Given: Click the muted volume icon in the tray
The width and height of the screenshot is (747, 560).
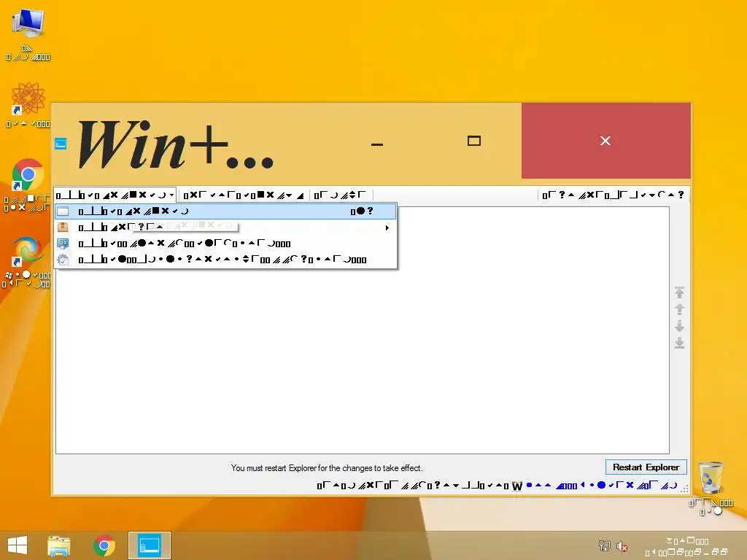Looking at the screenshot, I should [x=622, y=546].
